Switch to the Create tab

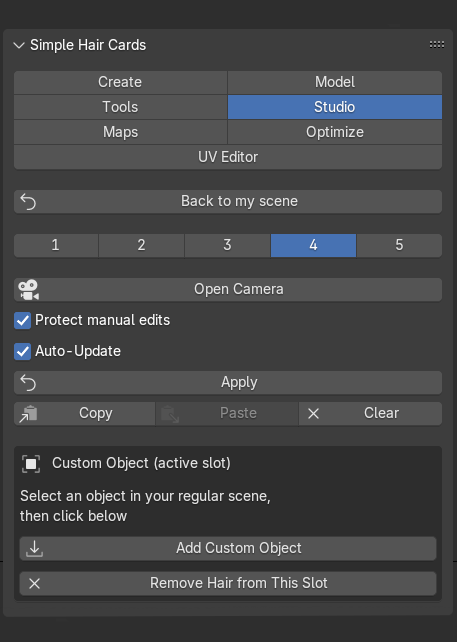coord(120,82)
